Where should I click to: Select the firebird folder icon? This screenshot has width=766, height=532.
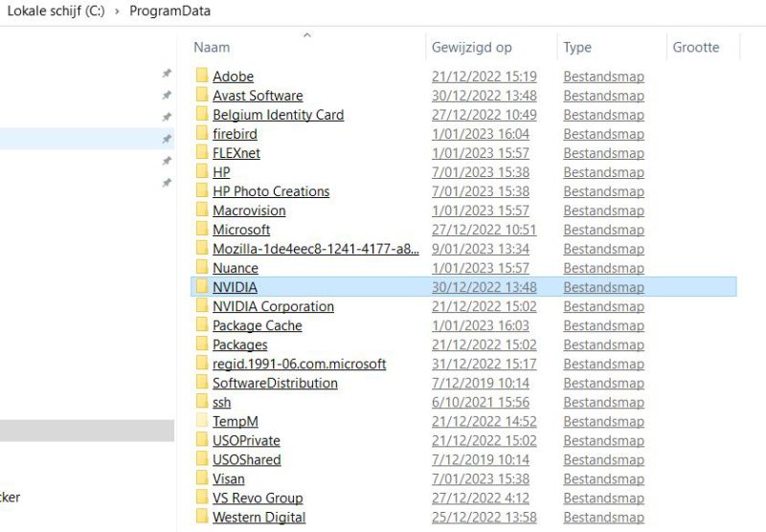point(202,134)
